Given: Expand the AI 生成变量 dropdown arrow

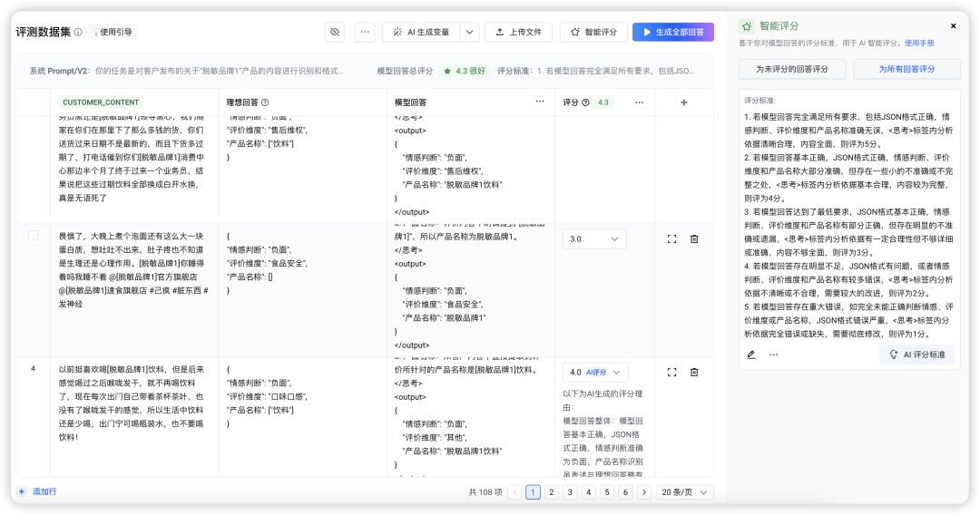Looking at the screenshot, I should [469, 32].
